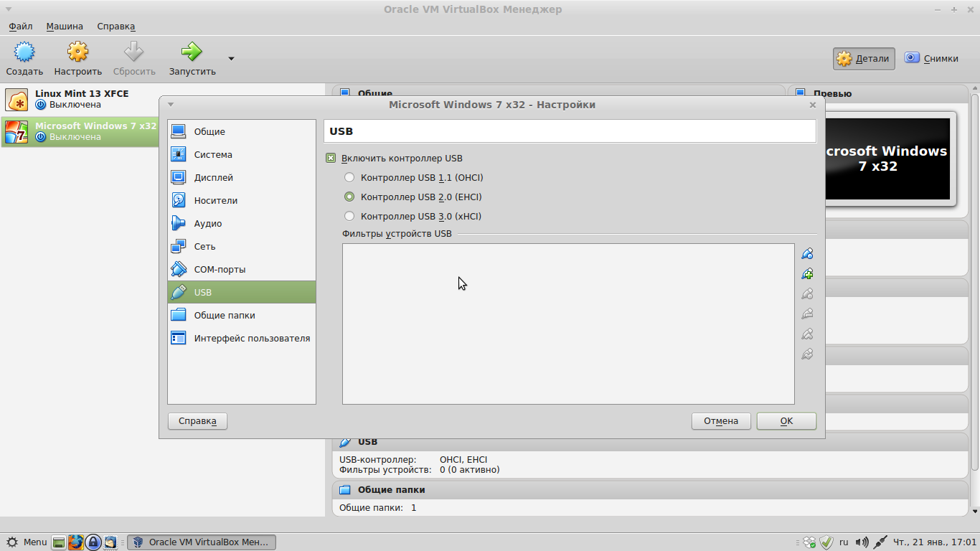Add USB filter from device icon
Image resolution: width=980 pixels, height=551 pixels.
coord(807,274)
